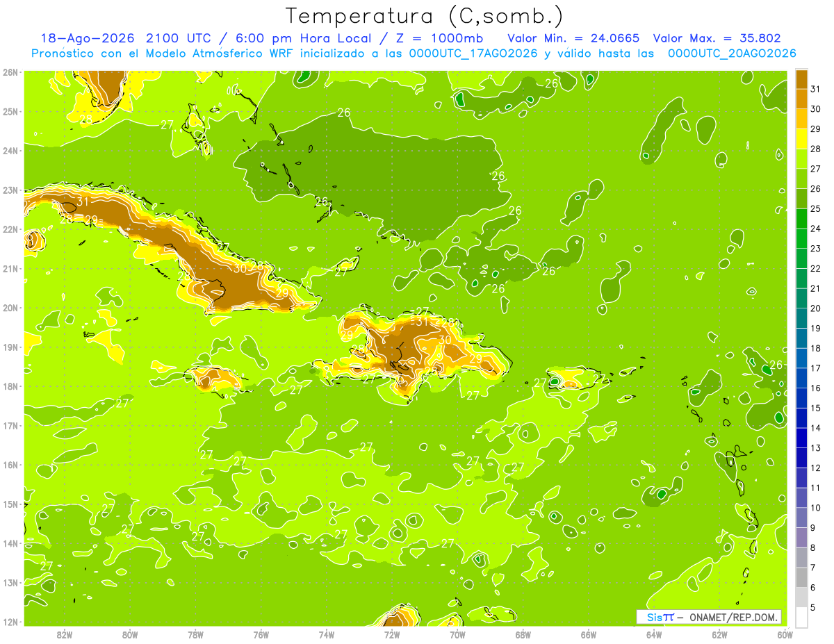Click the latitude axis label '24N'
The image size is (834, 644).
(x=10, y=151)
